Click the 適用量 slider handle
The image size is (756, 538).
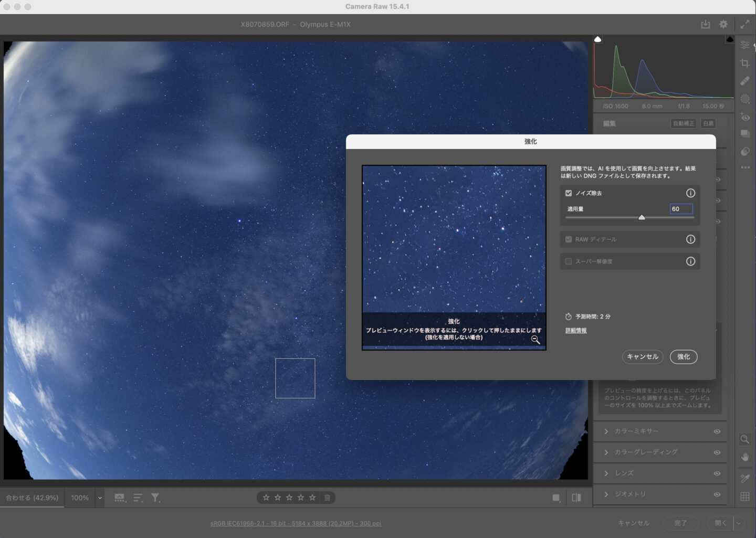coord(642,217)
